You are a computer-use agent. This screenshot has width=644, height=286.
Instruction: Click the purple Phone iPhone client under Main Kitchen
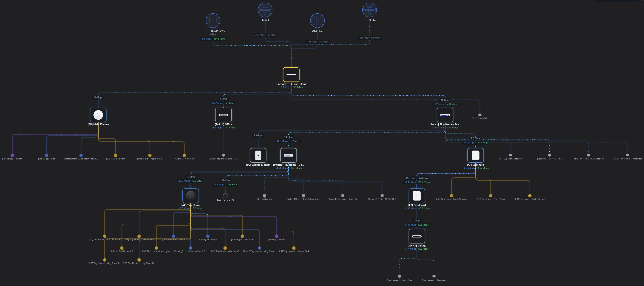click(x=12, y=155)
